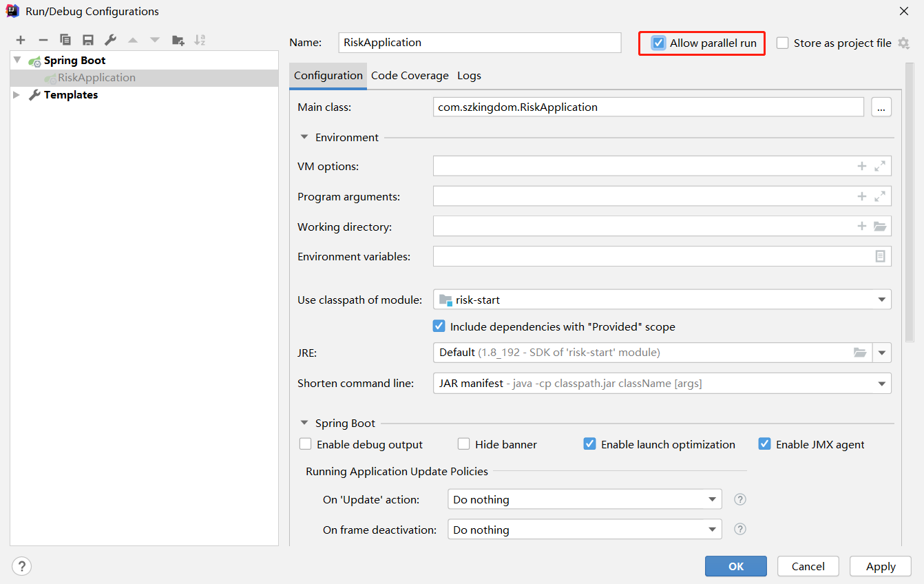
Task: Click the IntelliJ logo in title bar
Action: coord(12,11)
